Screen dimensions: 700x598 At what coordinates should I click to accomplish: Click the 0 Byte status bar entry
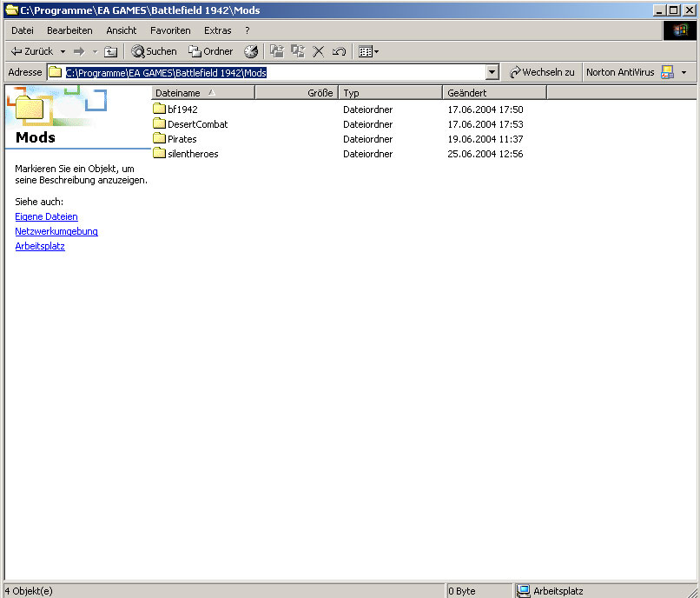462,591
